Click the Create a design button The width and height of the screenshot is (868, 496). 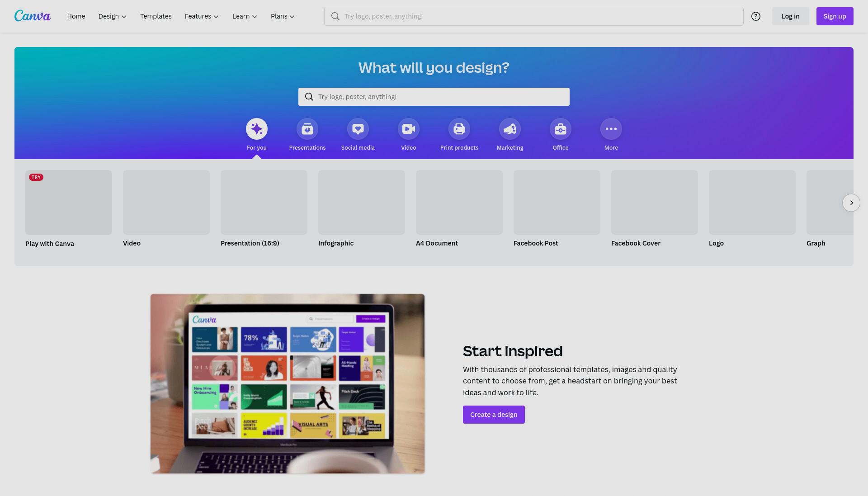pos(494,415)
